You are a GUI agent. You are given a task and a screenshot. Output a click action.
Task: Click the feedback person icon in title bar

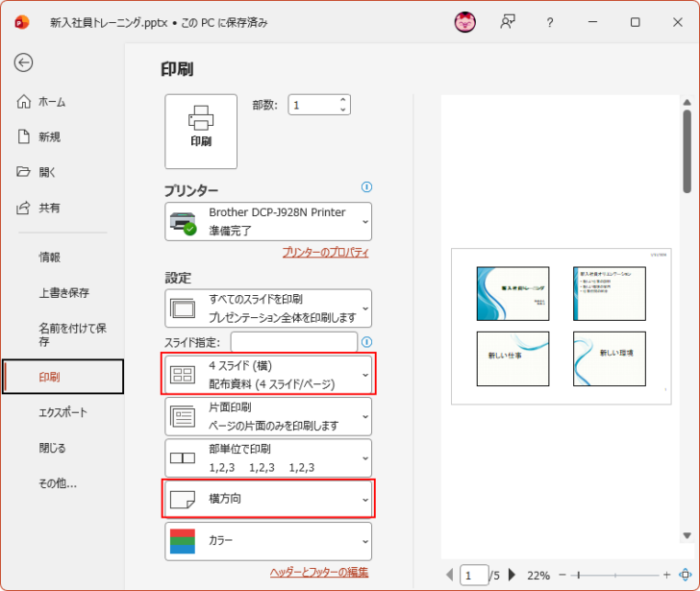tap(508, 22)
